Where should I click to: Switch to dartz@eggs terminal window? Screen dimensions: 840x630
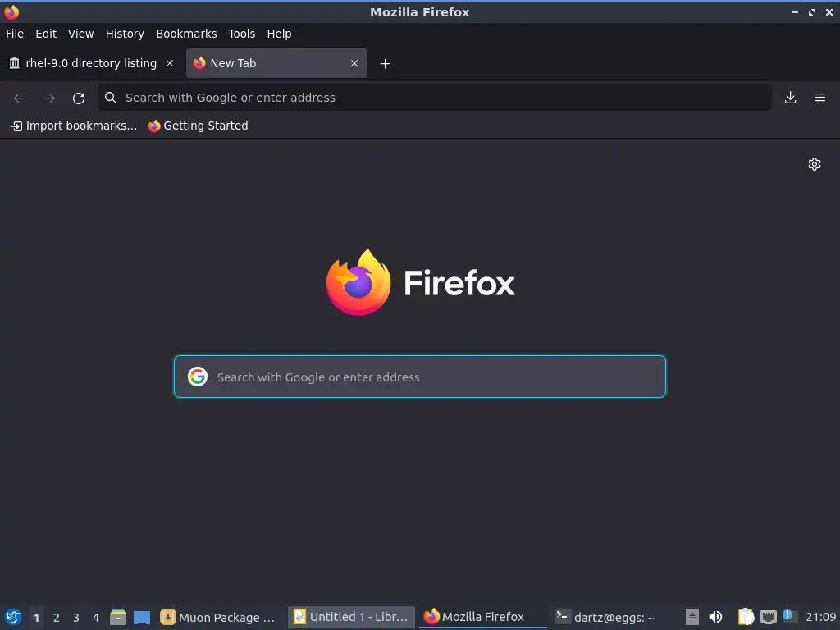click(x=614, y=617)
